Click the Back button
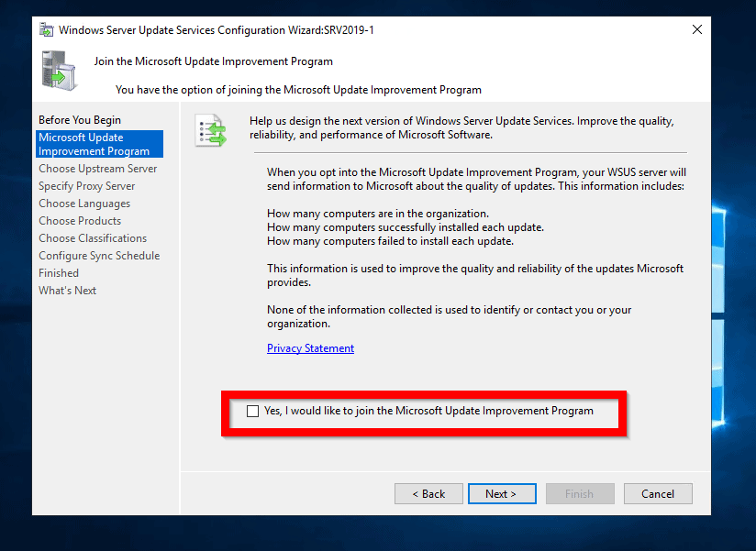756x551 pixels. tap(428, 493)
